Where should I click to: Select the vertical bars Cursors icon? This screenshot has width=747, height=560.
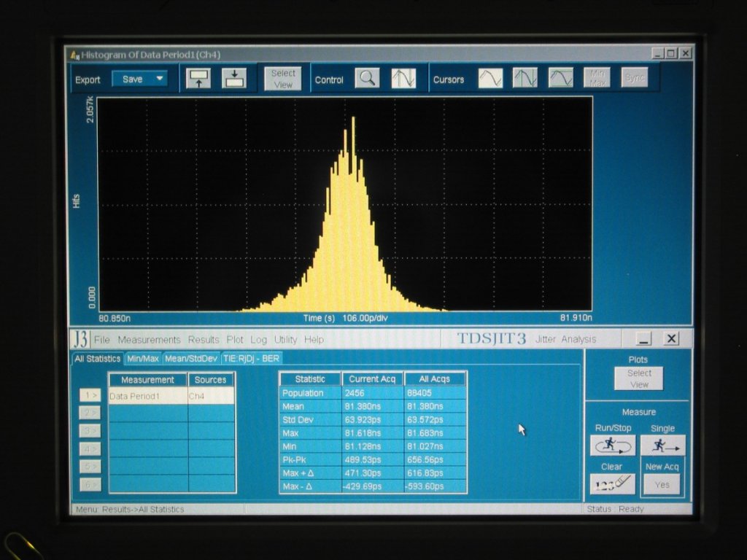point(525,77)
